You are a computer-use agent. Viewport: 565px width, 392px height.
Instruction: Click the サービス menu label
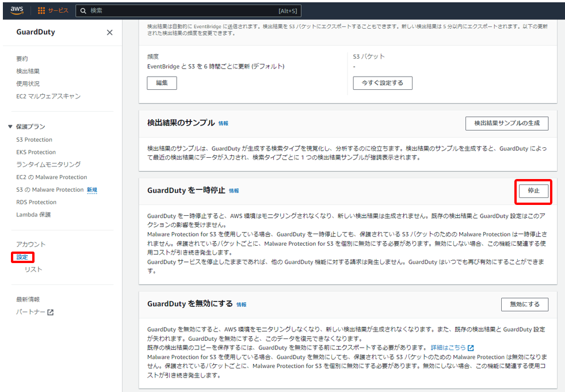(x=58, y=11)
